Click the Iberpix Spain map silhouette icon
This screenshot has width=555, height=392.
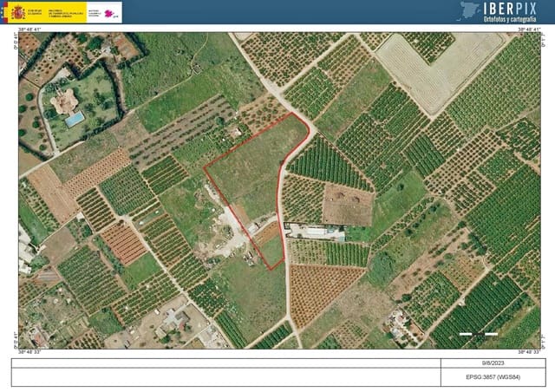point(470,10)
